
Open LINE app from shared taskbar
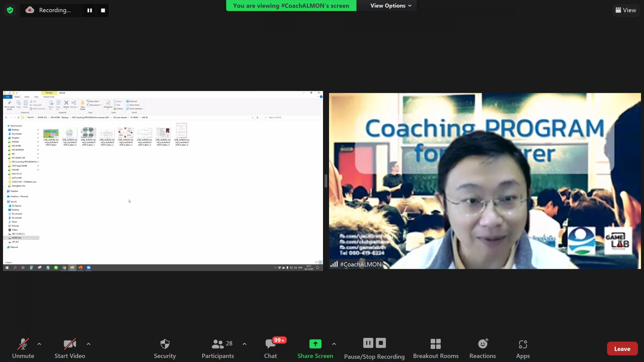pos(56,268)
